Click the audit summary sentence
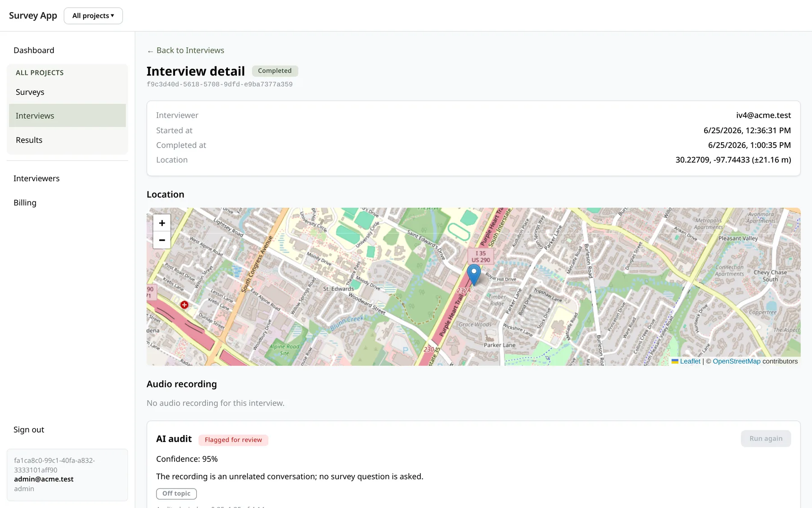The height and width of the screenshot is (508, 812). pyautogui.click(x=290, y=477)
